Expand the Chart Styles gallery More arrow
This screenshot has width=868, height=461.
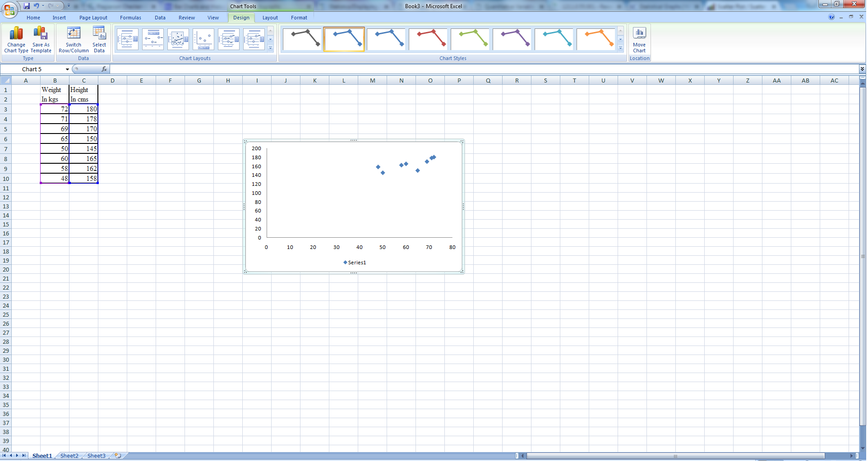(621, 48)
